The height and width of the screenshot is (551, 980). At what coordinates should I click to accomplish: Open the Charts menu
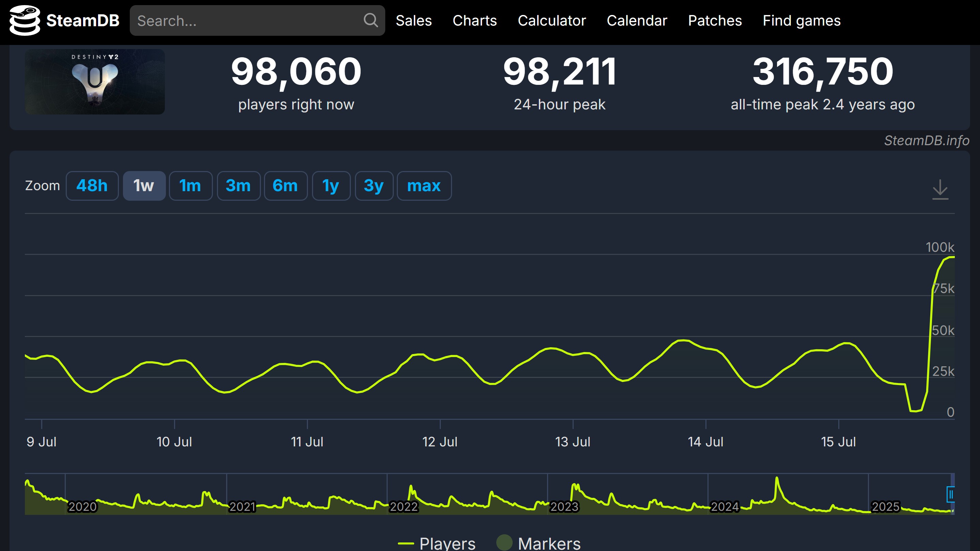click(475, 20)
